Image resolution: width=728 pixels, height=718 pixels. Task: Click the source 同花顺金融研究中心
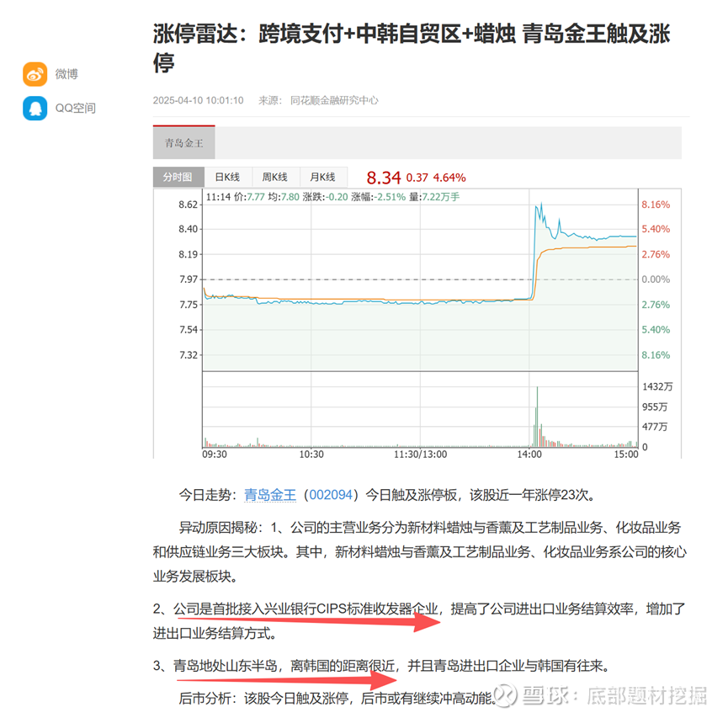pyautogui.click(x=334, y=100)
